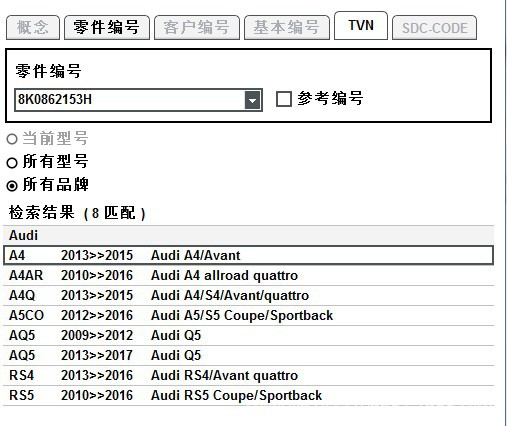Switch to the 概念 tab
Image resolution: width=507 pixels, height=426 pixels.
point(33,27)
